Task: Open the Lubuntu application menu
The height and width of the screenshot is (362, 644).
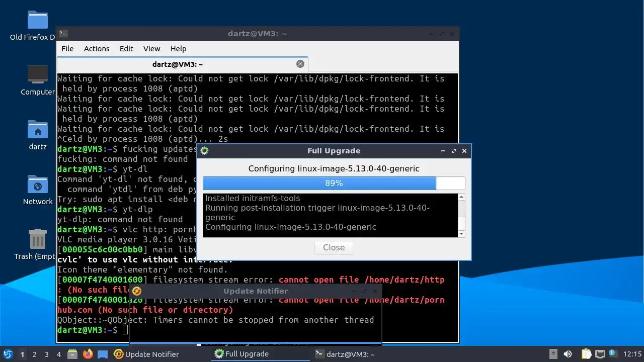Action: tap(8, 354)
